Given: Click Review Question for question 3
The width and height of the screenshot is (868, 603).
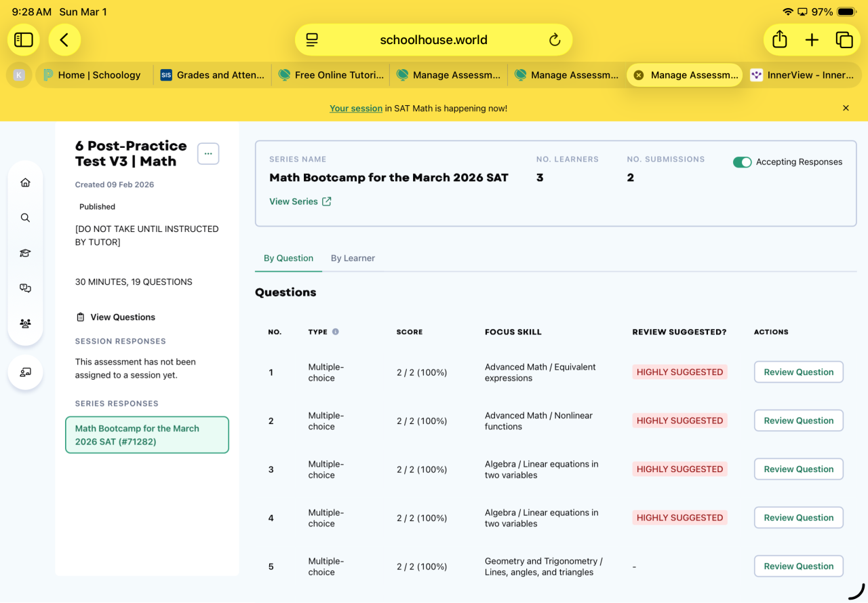Looking at the screenshot, I should click(798, 469).
